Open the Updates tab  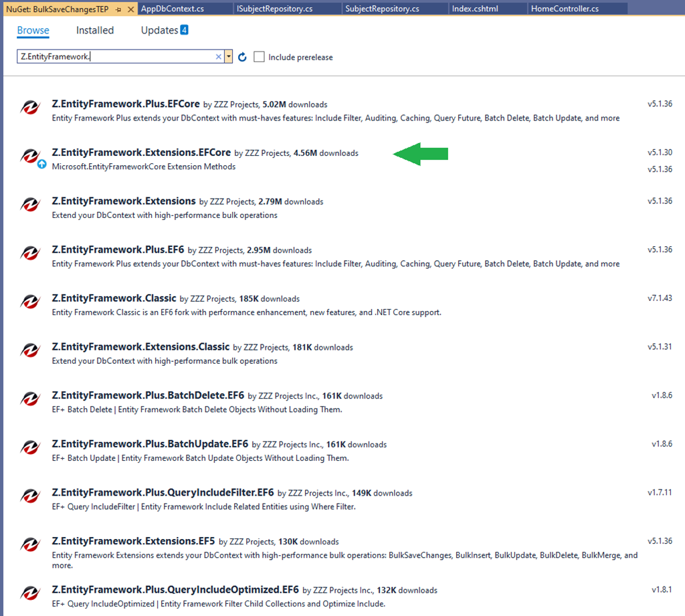tap(159, 31)
